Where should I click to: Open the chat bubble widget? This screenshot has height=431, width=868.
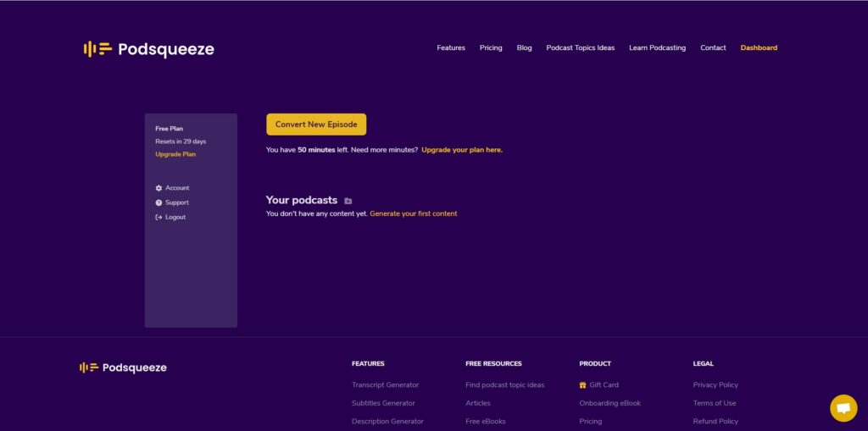843,408
